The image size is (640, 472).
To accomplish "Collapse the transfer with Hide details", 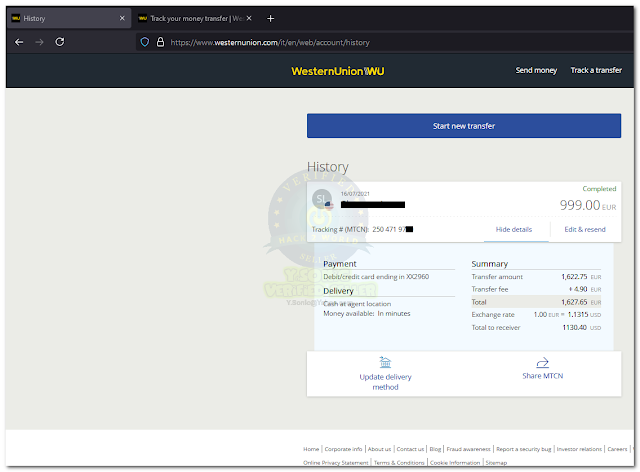I will pyautogui.click(x=513, y=229).
